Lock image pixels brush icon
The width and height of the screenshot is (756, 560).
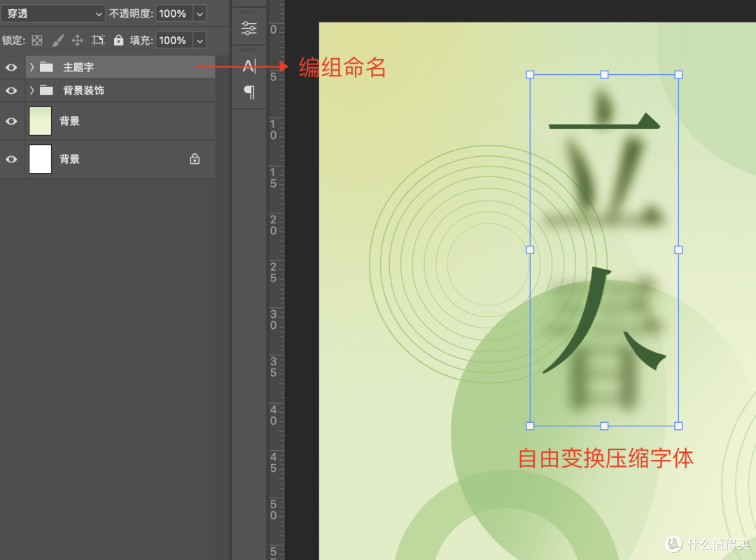click(x=58, y=41)
